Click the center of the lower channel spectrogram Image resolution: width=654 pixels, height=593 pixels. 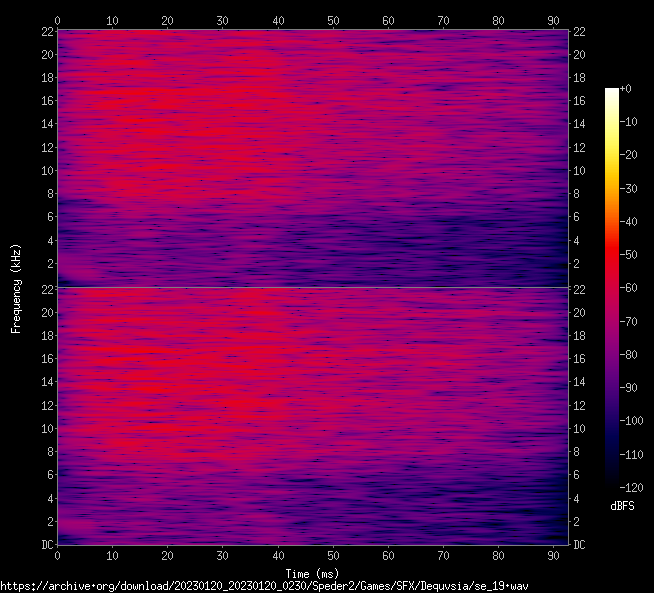[312, 416]
